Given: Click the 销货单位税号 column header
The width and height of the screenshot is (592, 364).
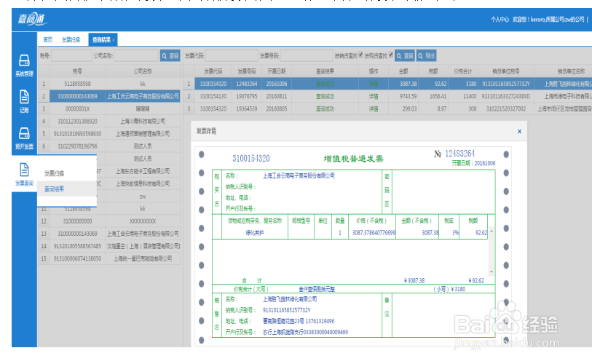Looking at the screenshot, I should tap(506, 71).
